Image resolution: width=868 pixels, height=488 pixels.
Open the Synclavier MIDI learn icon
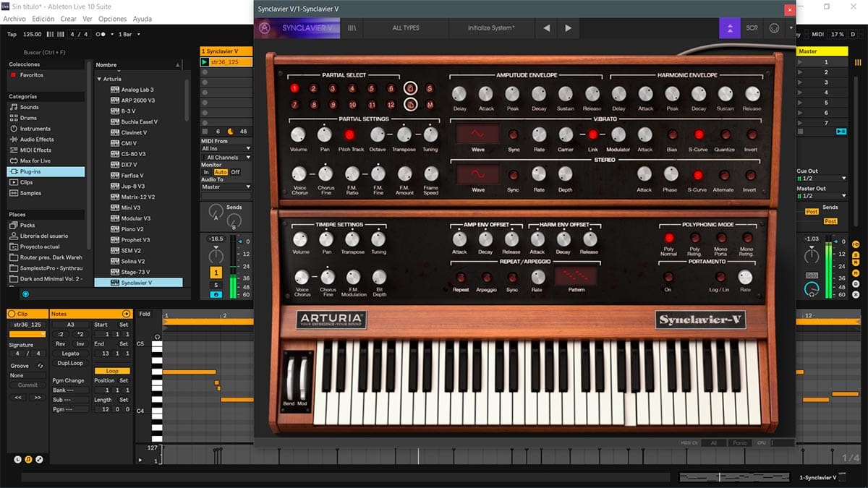pyautogui.click(x=774, y=28)
